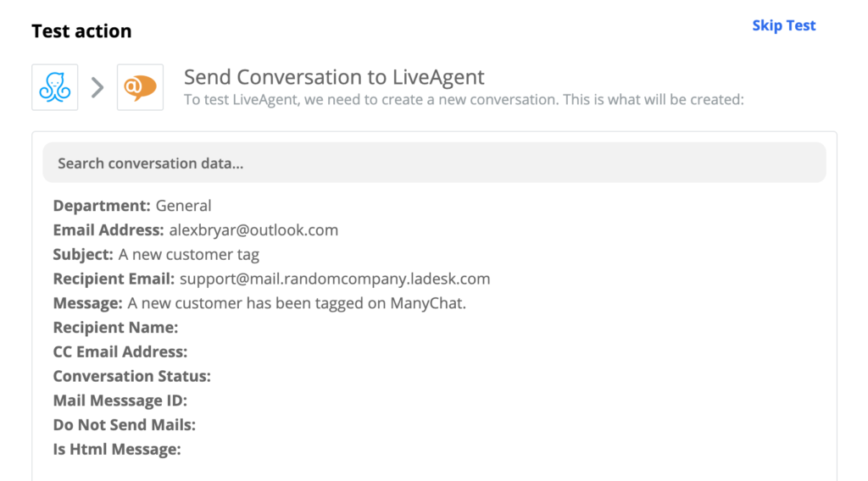This screenshot has height=481, width=868.
Task: Focus the Search conversation data field
Action: tap(434, 163)
